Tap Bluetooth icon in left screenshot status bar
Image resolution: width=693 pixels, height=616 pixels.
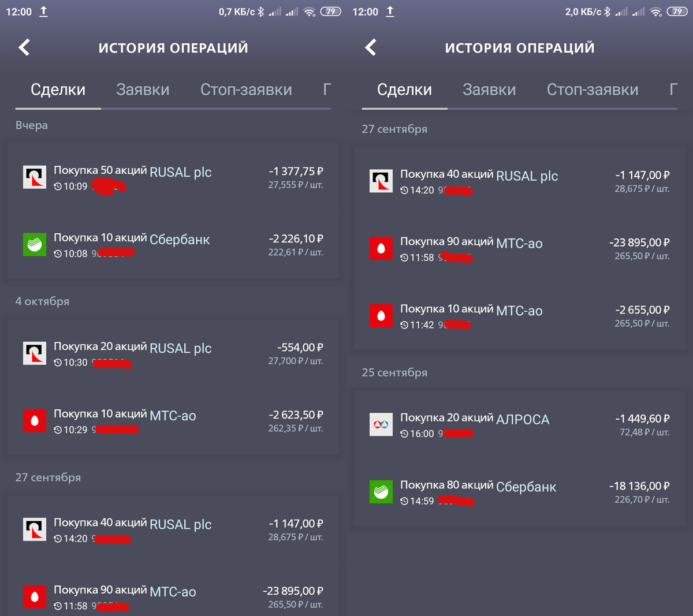261,12
